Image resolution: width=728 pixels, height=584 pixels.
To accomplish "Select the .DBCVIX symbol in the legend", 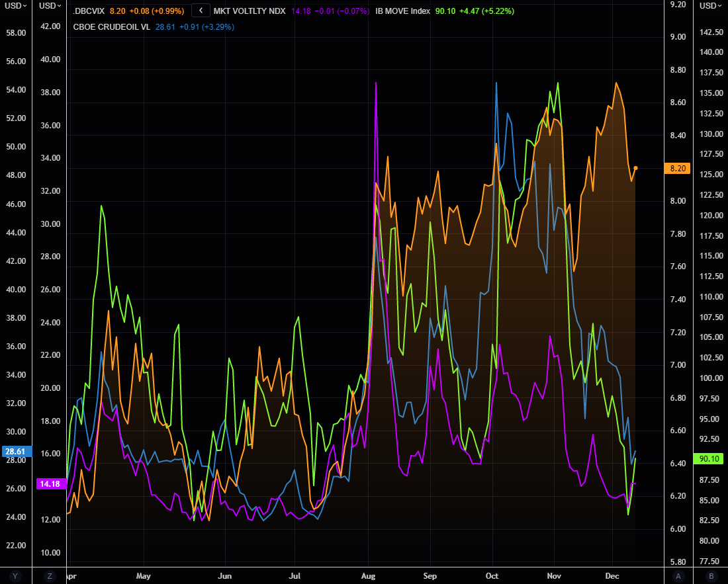I will (x=90, y=11).
